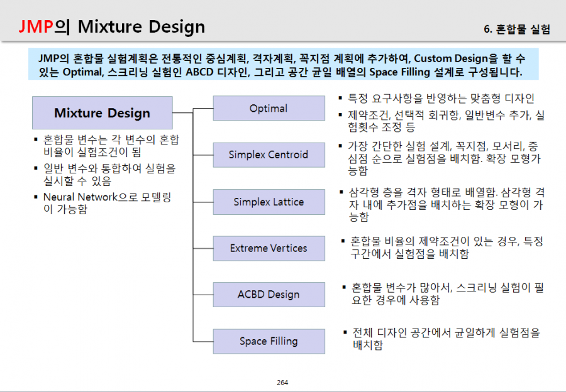566x392 pixels.
Task: Select the bullet "일반 변수와 통합하여 실험을 실시할 수 있음"
Action: (105, 175)
